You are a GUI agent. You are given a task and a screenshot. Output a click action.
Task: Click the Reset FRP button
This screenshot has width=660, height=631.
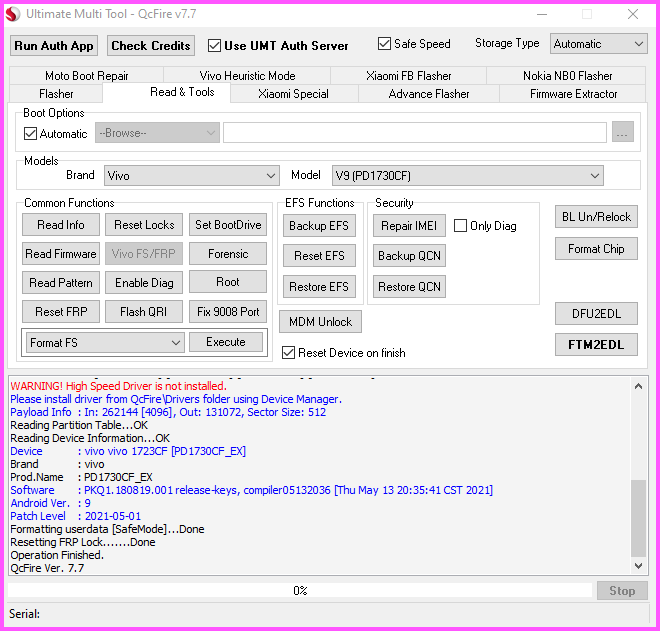click(61, 312)
